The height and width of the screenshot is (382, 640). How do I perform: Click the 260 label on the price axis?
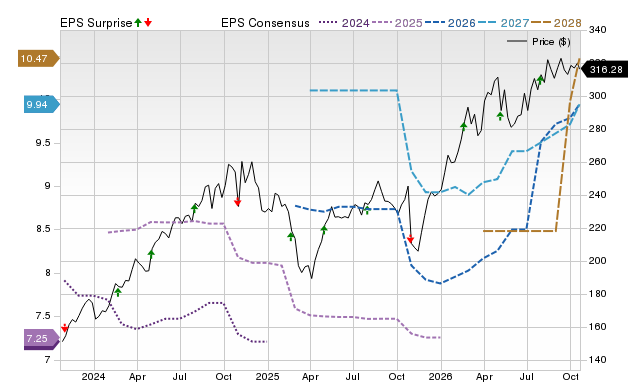click(x=598, y=162)
